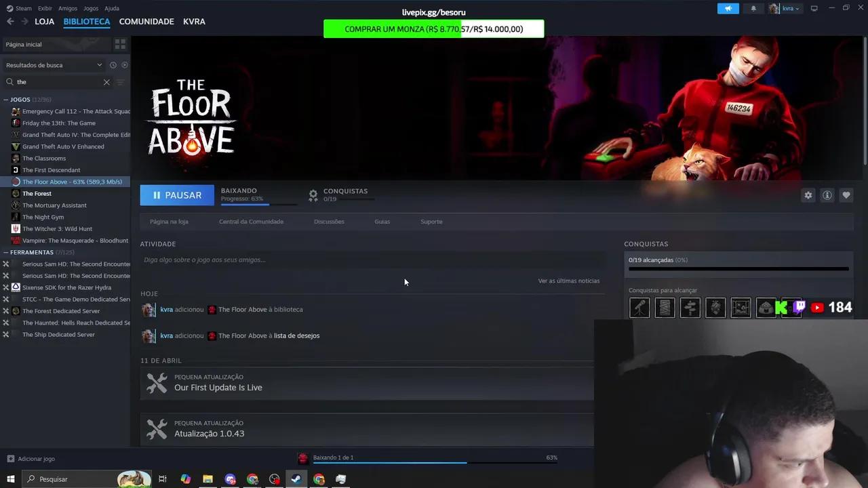Open Central da Comunidade link
The image size is (868, 488).
(251, 222)
